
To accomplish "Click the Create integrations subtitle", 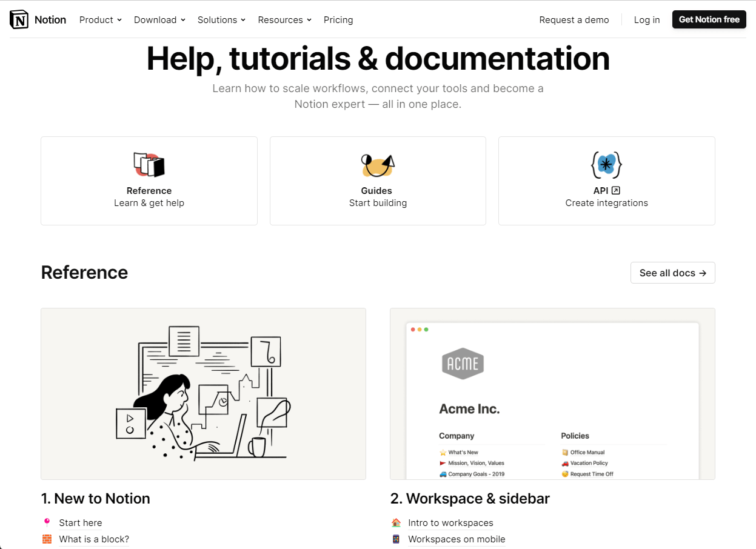I will pyautogui.click(x=606, y=203).
